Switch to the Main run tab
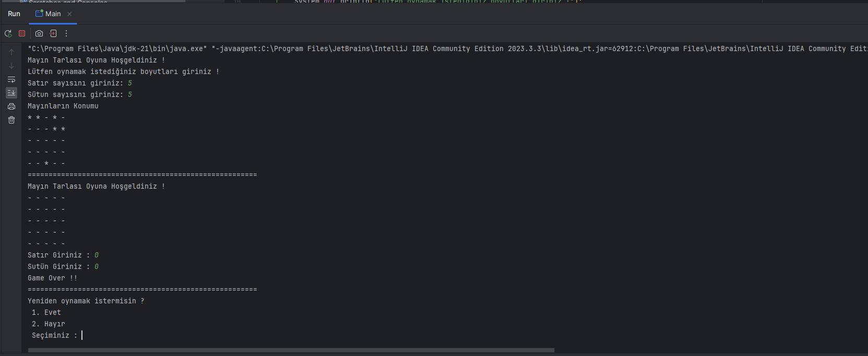 coord(48,14)
